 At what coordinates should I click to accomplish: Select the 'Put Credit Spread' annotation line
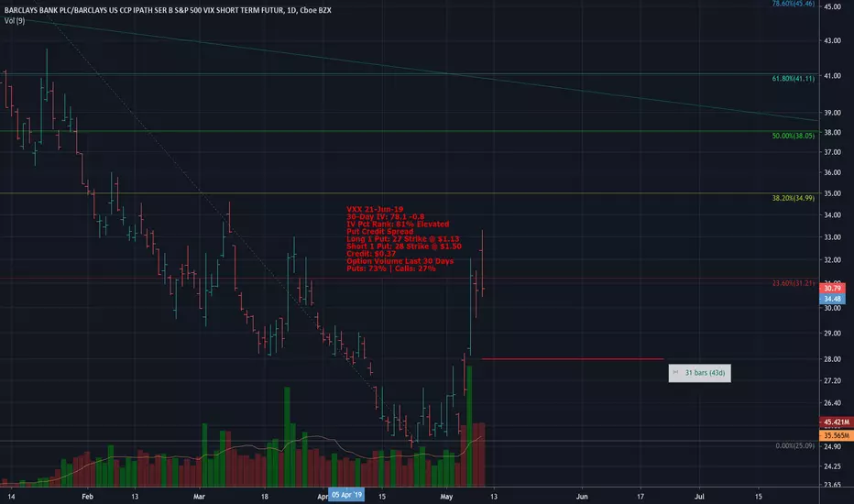379,232
